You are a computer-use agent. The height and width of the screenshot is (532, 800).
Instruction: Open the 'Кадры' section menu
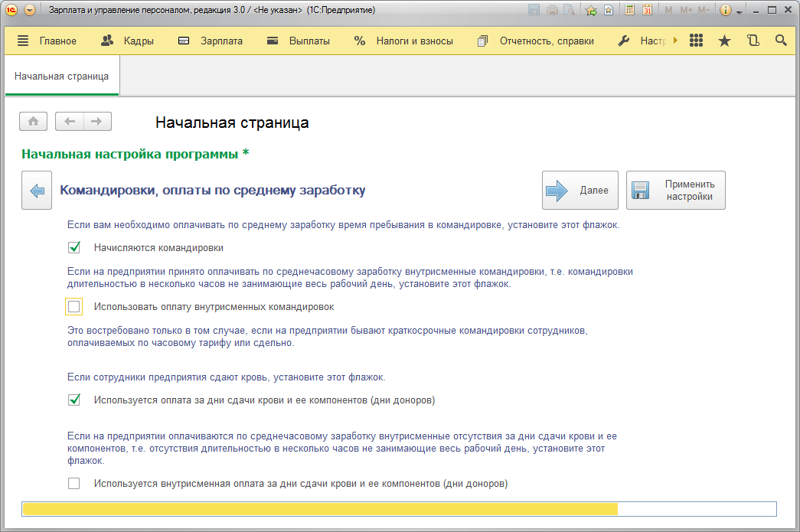[x=128, y=41]
